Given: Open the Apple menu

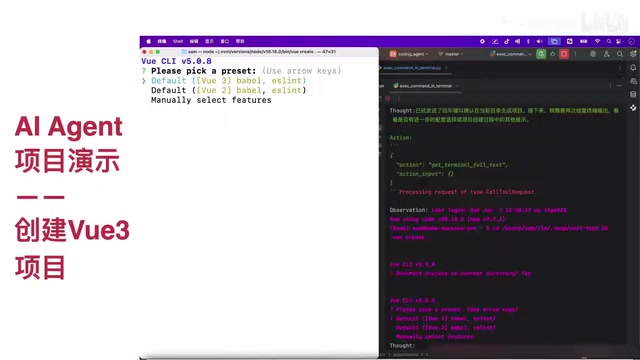Looking at the screenshot, I should pyautogui.click(x=149, y=41).
